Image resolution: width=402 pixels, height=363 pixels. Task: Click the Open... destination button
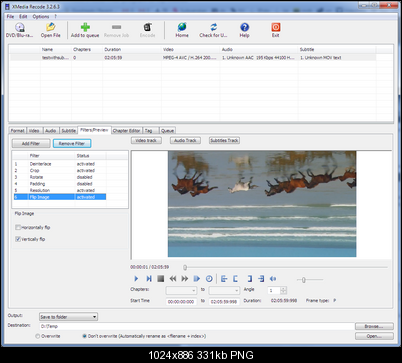(374, 336)
